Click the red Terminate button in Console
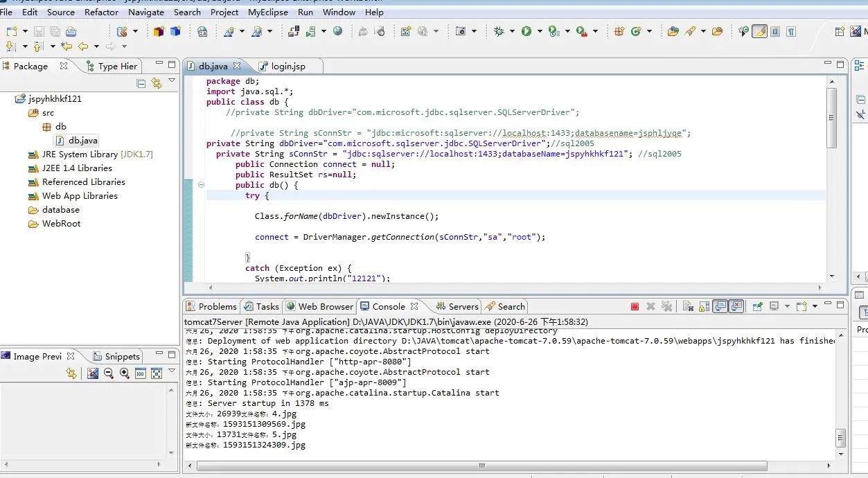This screenshot has width=868, height=478. tap(635, 306)
